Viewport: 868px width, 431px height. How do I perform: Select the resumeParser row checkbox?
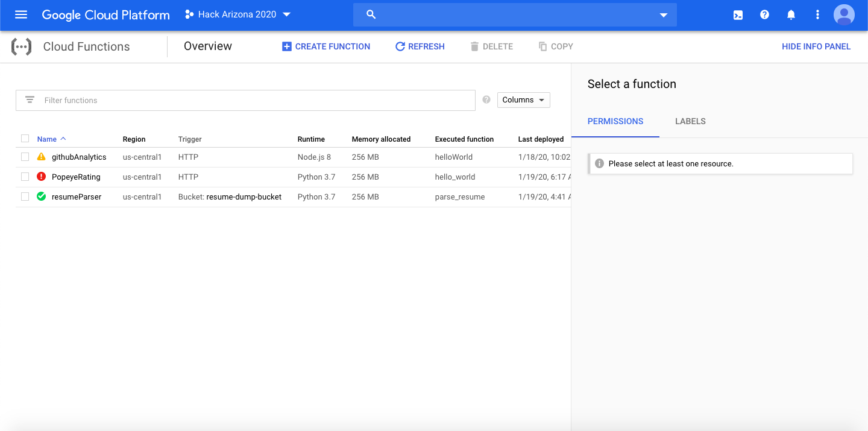tap(25, 197)
